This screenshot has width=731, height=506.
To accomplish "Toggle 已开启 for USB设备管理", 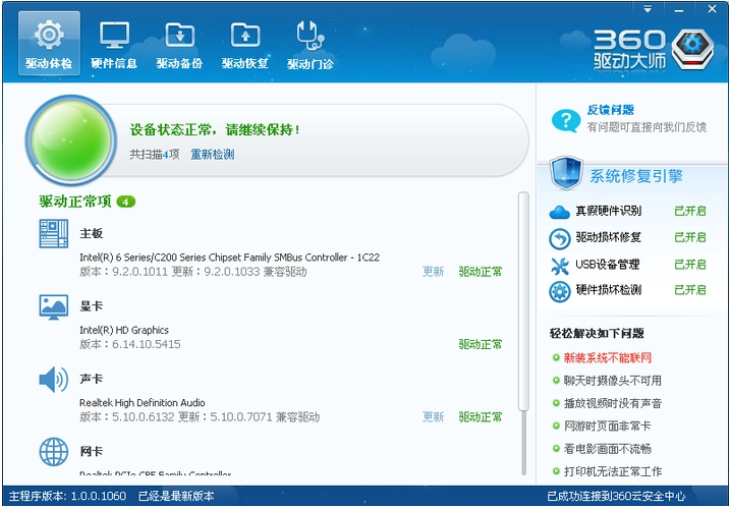I will [x=690, y=264].
